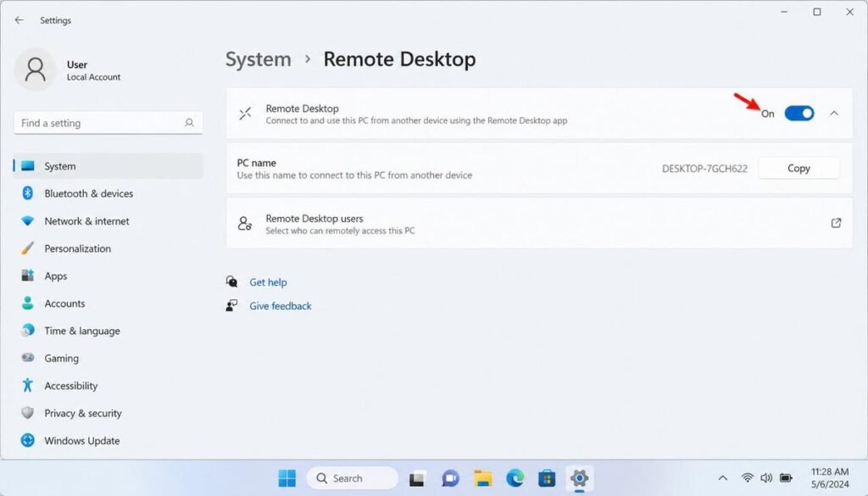Click the Settings gear on the taskbar

pos(579,478)
